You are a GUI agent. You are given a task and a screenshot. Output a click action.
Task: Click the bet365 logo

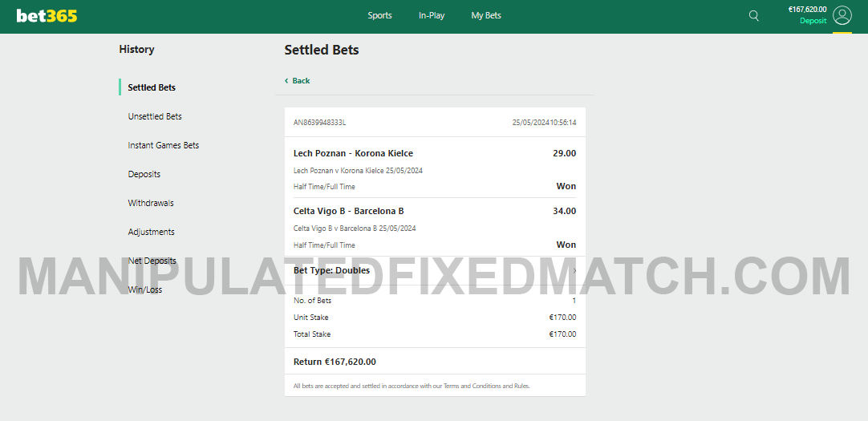point(47,15)
